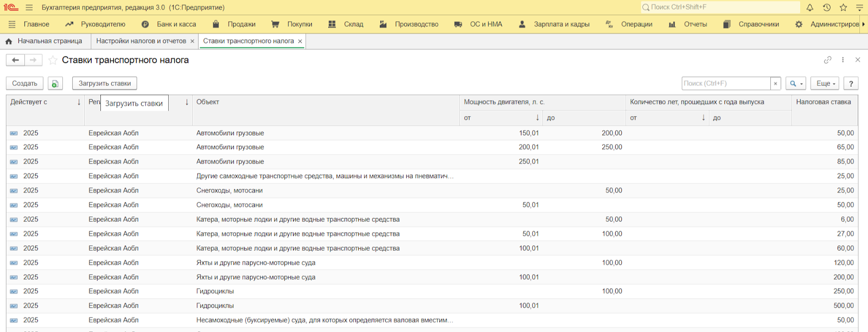
Task: Get link to this form icon
Action: pyautogui.click(x=827, y=60)
